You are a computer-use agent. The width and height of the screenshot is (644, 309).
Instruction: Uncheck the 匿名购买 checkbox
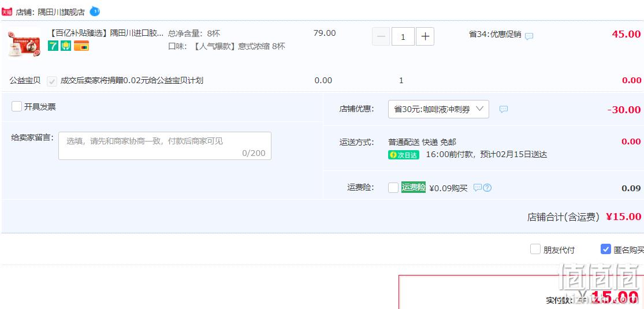click(x=605, y=249)
